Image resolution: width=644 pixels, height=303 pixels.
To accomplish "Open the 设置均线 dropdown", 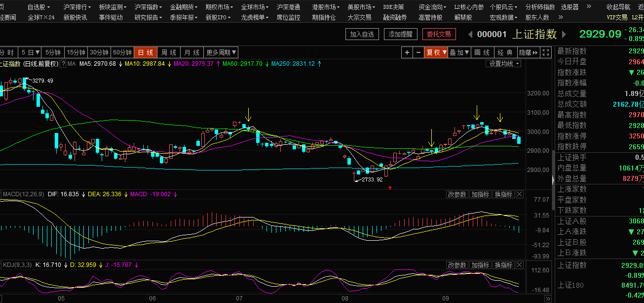I will click(503, 64).
